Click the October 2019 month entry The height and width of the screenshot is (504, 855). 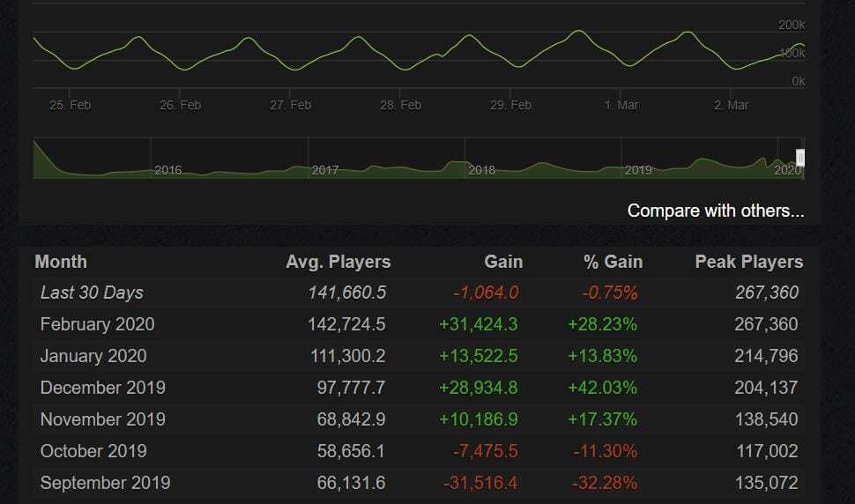tap(93, 451)
